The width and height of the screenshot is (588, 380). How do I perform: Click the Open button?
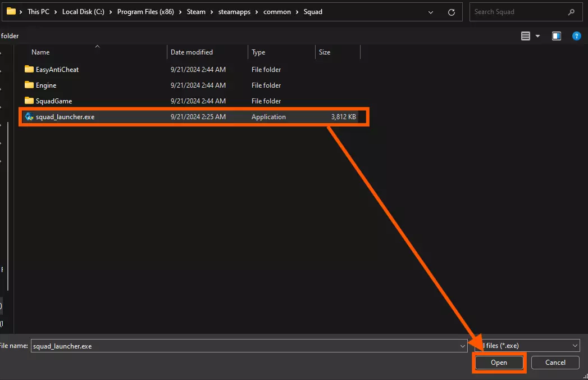tap(499, 363)
